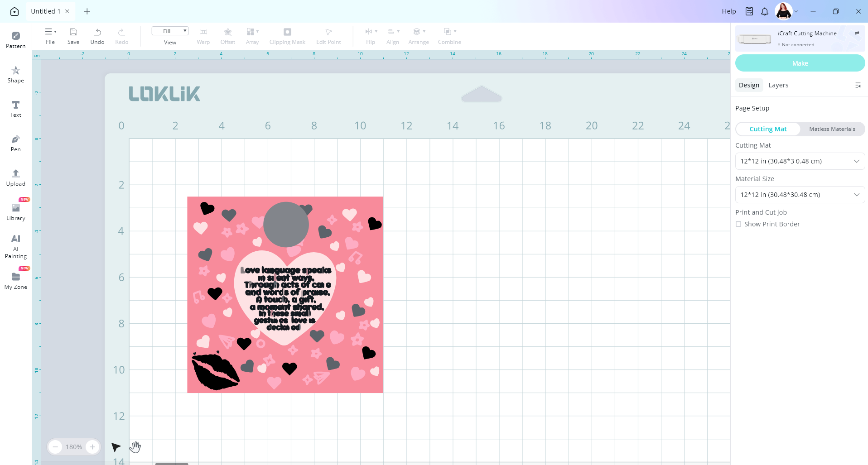The height and width of the screenshot is (465, 868).
Task: Open the notifications bell
Action: (765, 11)
